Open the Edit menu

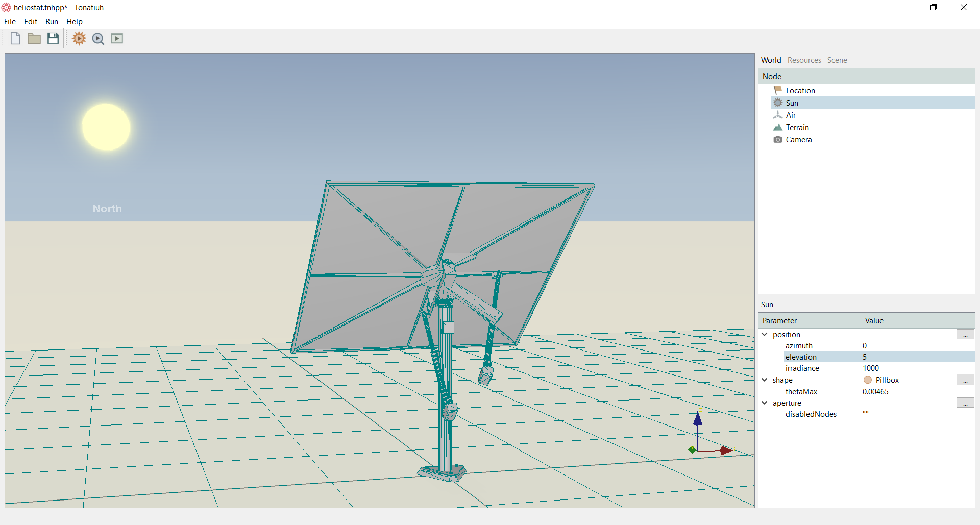[x=31, y=21]
